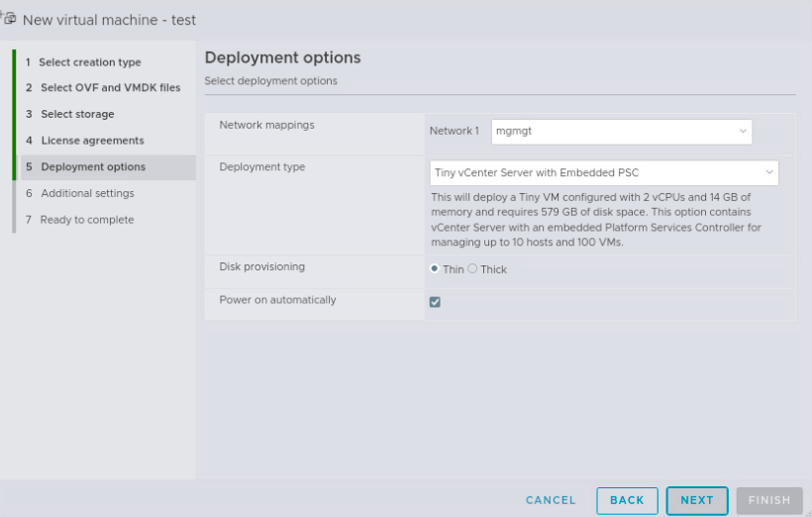Click the BACK button
Screen dimensions: 812x517
627,500
